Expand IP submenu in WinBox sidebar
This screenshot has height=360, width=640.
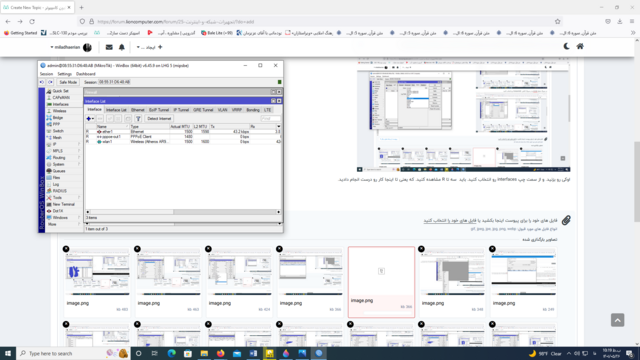(x=63, y=144)
